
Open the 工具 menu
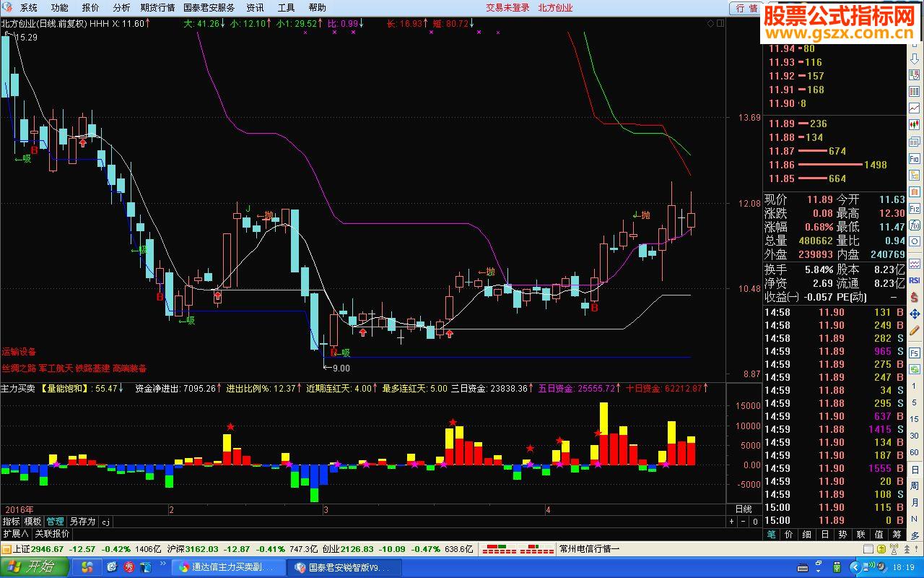[287, 8]
